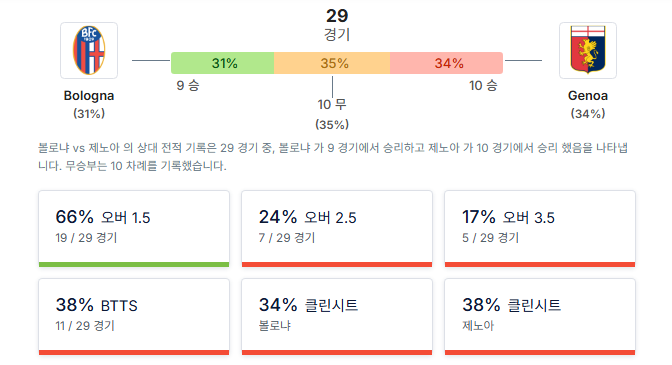Open the 34% 클린시트 볼로냐 card
This screenshot has height=365, width=672.
pyautogui.click(x=337, y=317)
